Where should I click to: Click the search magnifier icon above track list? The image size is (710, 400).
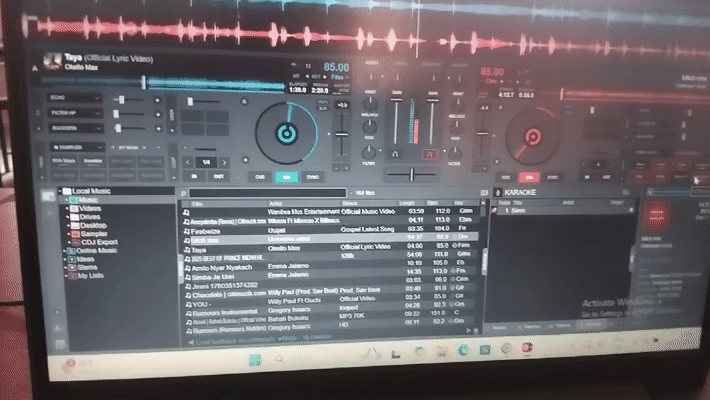click(183, 193)
